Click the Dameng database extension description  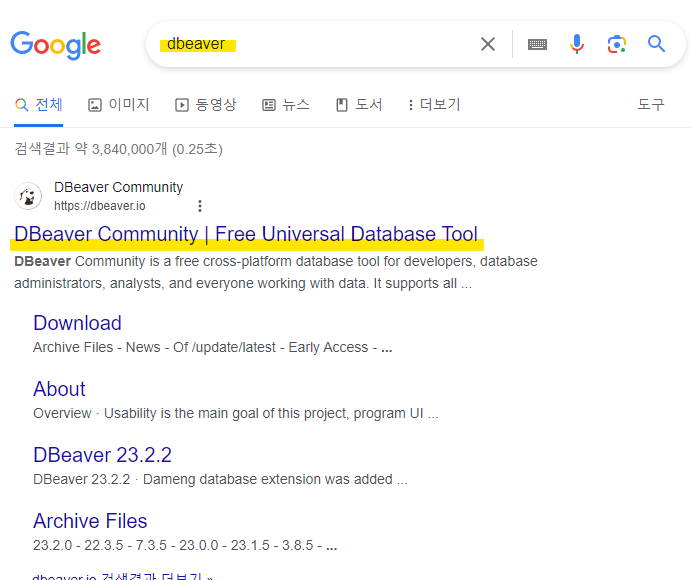(x=220, y=480)
